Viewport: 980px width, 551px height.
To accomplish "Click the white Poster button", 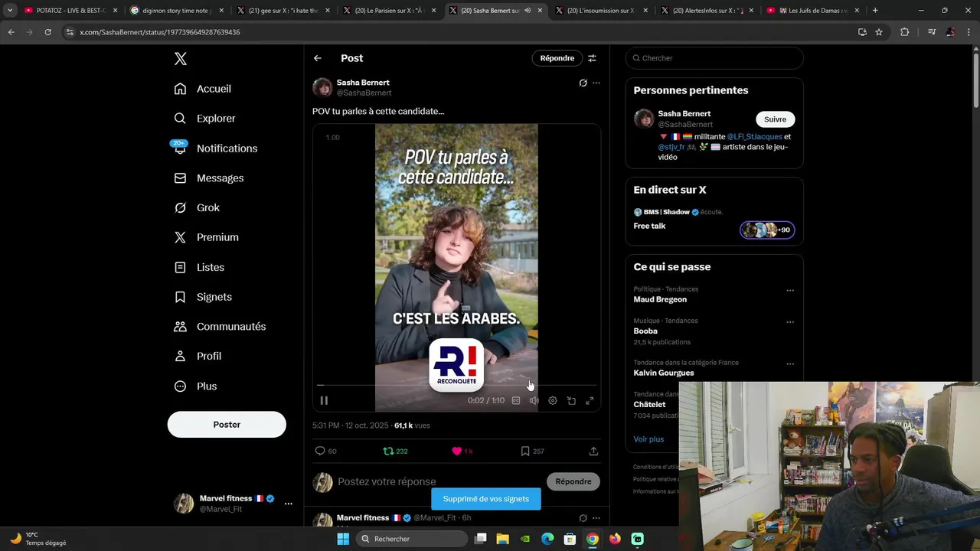I will click(227, 425).
